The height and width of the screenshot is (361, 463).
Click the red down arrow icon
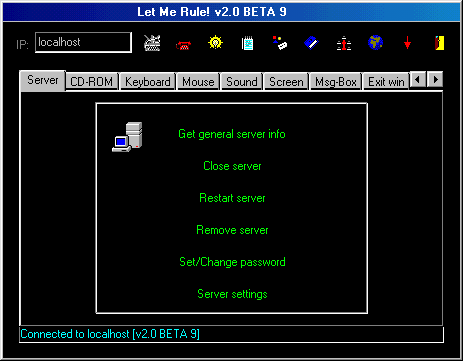point(407,43)
